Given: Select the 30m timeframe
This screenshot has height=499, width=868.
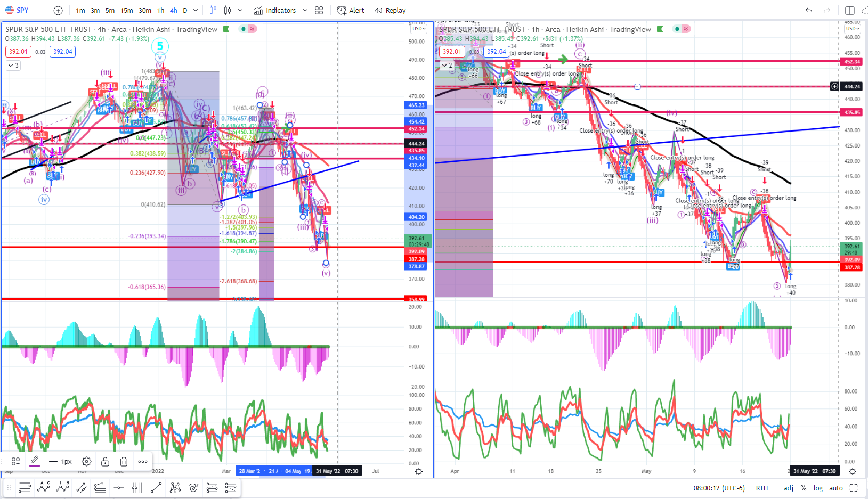Looking at the screenshot, I should tap(145, 11).
